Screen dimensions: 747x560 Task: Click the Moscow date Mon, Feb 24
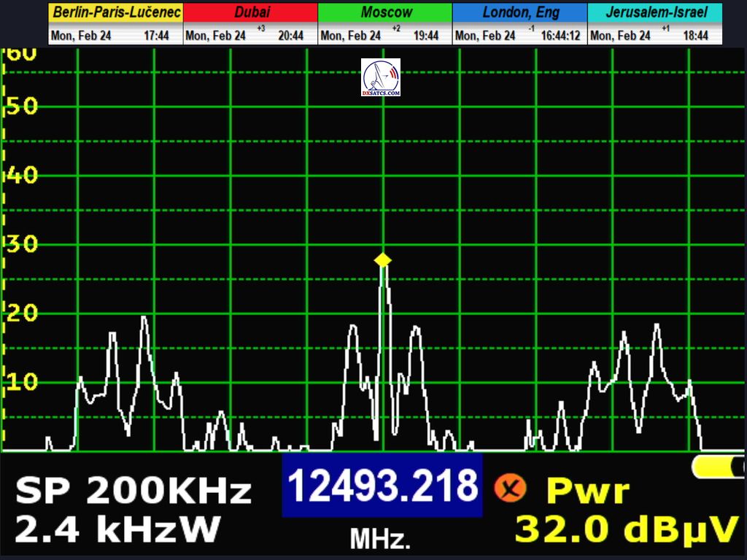[350, 36]
